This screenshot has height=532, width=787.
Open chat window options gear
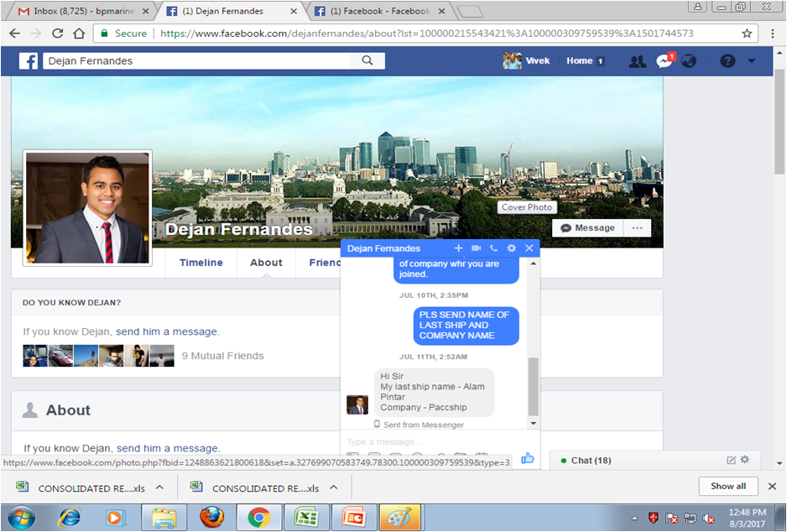point(511,248)
